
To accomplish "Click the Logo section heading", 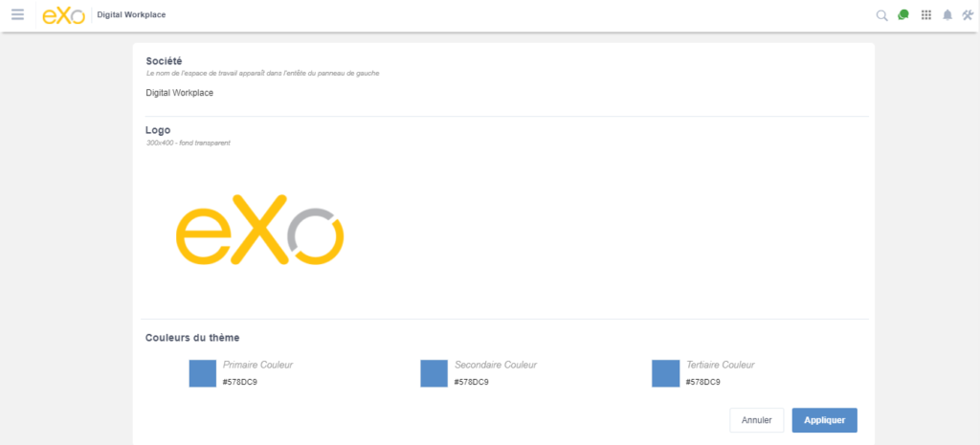I will tap(158, 130).
